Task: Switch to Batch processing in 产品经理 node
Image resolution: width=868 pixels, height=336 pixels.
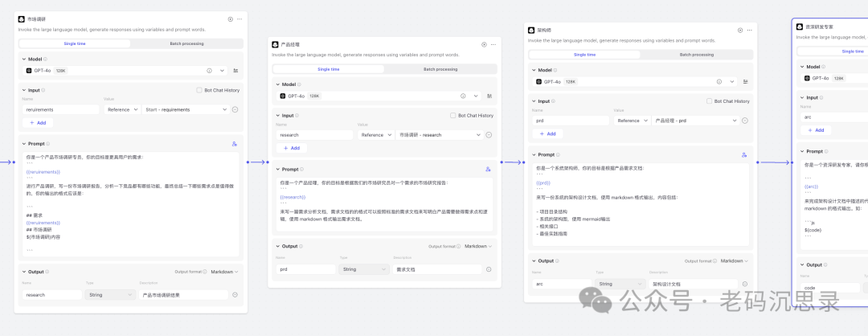Action: pyautogui.click(x=440, y=69)
